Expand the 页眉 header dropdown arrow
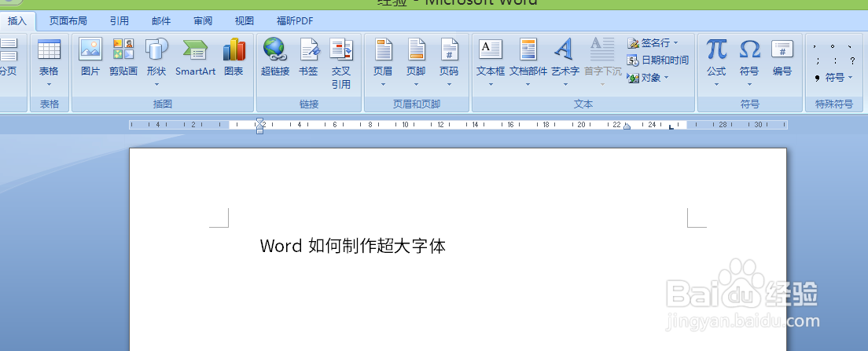This screenshot has width=868, height=351. tap(383, 85)
